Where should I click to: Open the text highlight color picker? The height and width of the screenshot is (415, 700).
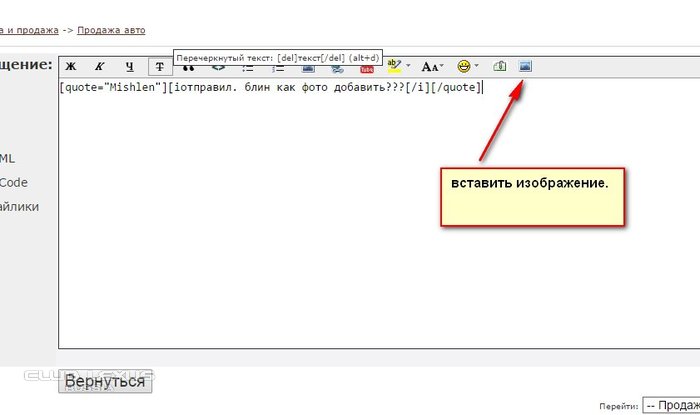[393, 67]
